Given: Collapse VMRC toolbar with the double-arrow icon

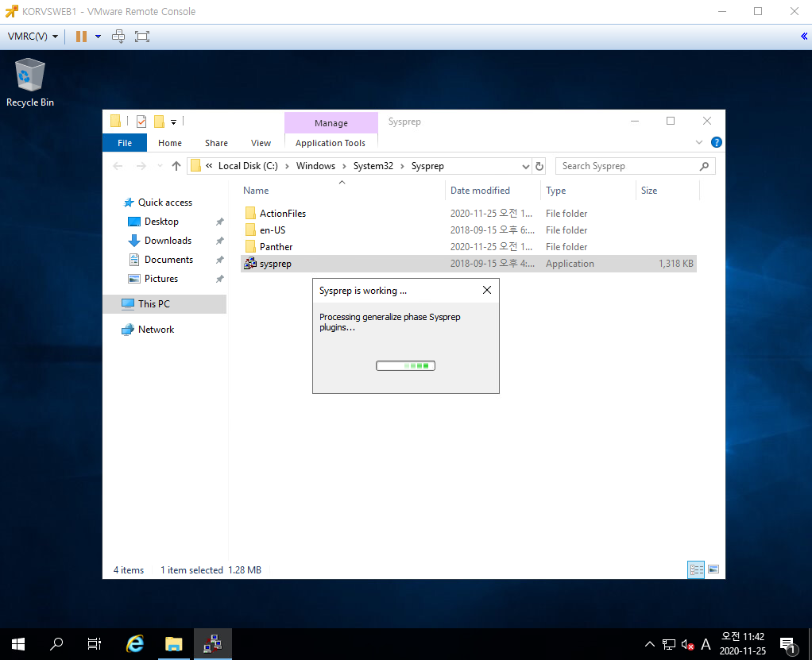Looking at the screenshot, I should (804, 37).
